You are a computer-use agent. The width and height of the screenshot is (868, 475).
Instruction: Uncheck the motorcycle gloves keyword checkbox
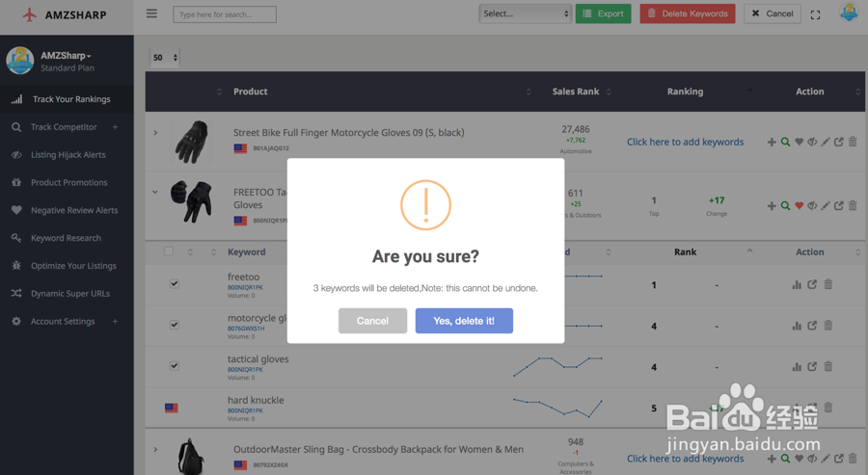tap(175, 325)
